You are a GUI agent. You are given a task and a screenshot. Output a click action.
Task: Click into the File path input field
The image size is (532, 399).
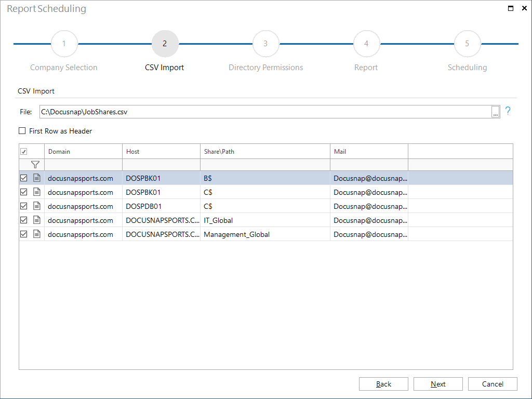tap(265, 112)
